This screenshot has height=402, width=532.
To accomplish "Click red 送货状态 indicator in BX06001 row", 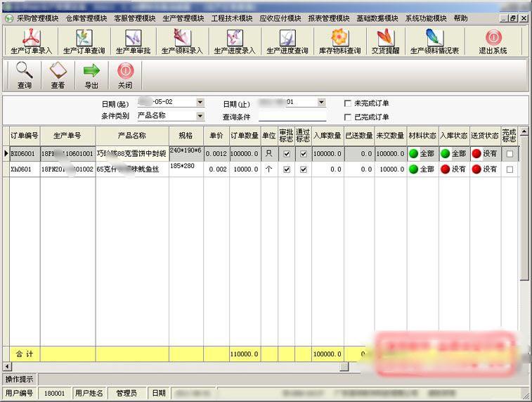I will (476, 154).
